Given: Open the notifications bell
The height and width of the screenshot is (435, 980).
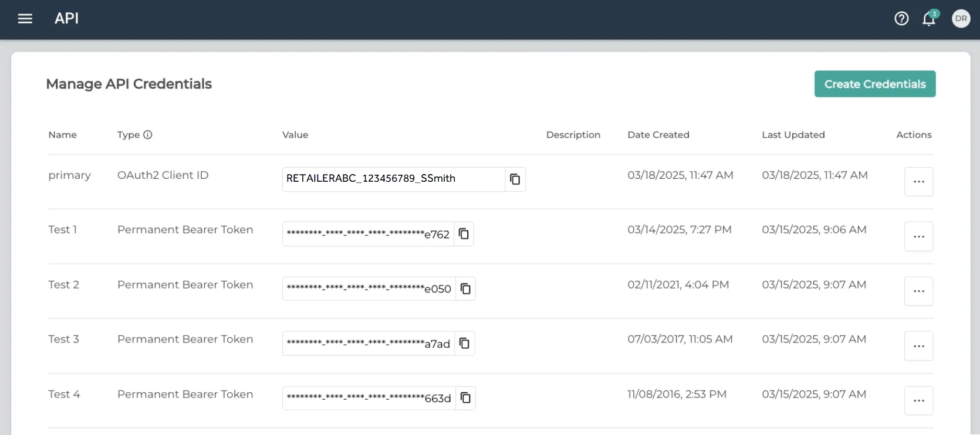Looking at the screenshot, I should 928,19.
